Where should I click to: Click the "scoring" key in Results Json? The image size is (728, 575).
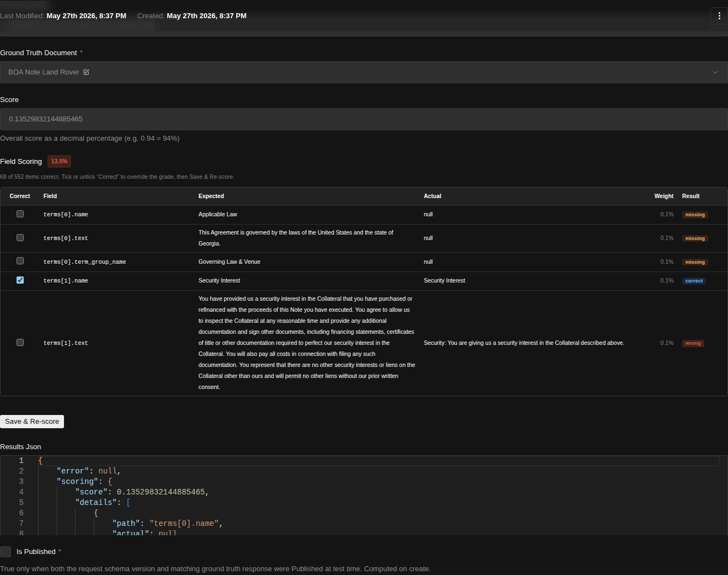pyautogui.click(x=77, y=481)
